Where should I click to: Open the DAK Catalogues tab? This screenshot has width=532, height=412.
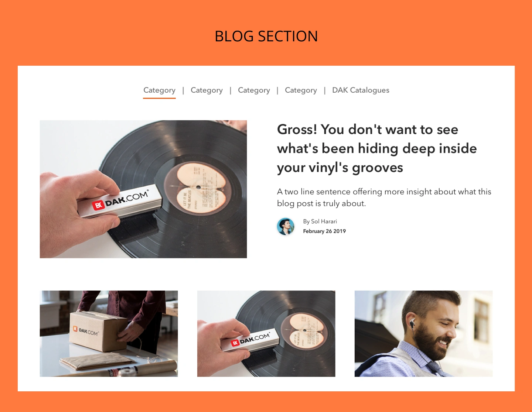[x=361, y=90]
